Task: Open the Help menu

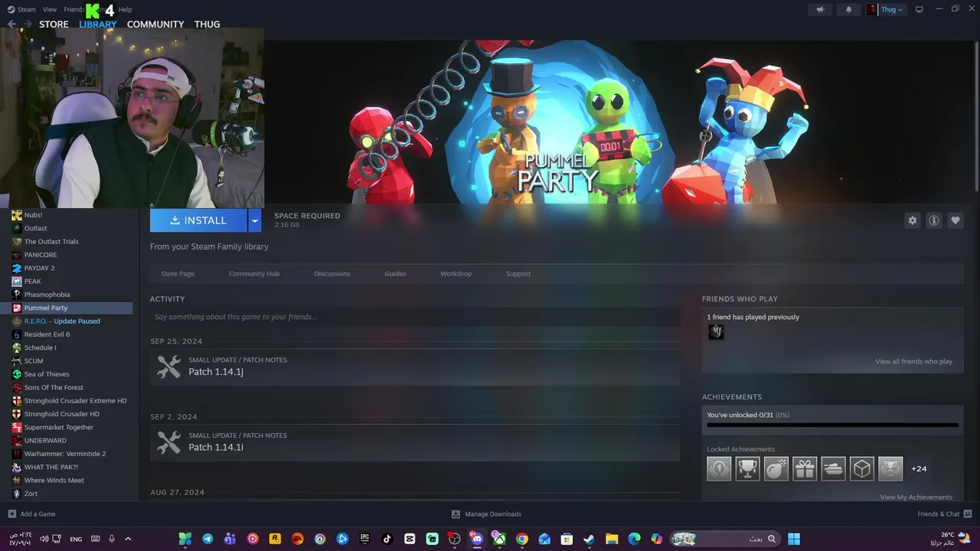Action: coord(125,9)
